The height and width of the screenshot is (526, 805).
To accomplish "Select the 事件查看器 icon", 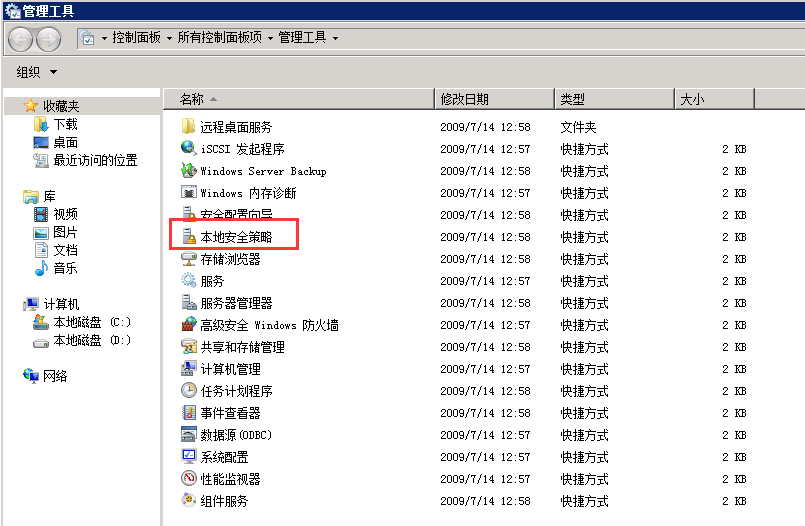I will (x=188, y=413).
